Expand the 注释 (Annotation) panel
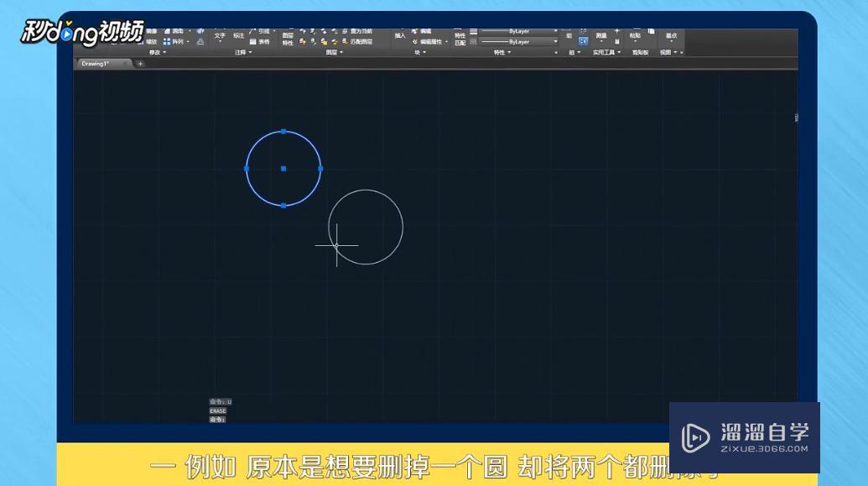The image size is (868, 486). pyautogui.click(x=243, y=52)
